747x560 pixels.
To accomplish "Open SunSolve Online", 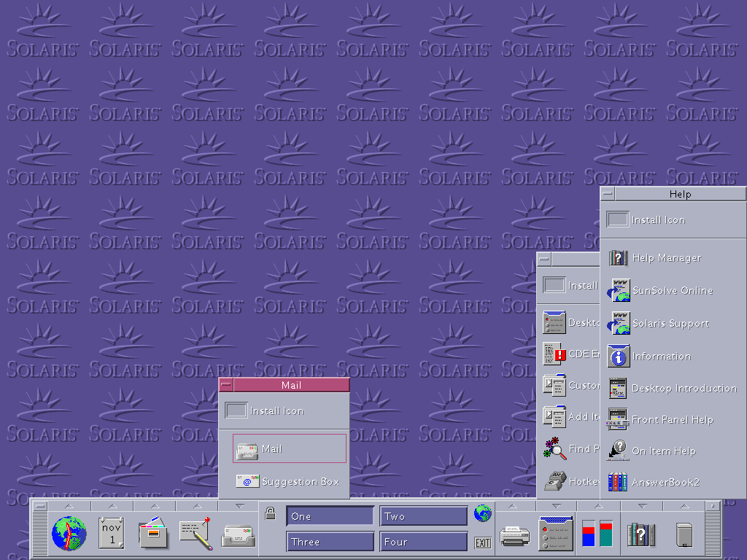I will coord(660,290).
